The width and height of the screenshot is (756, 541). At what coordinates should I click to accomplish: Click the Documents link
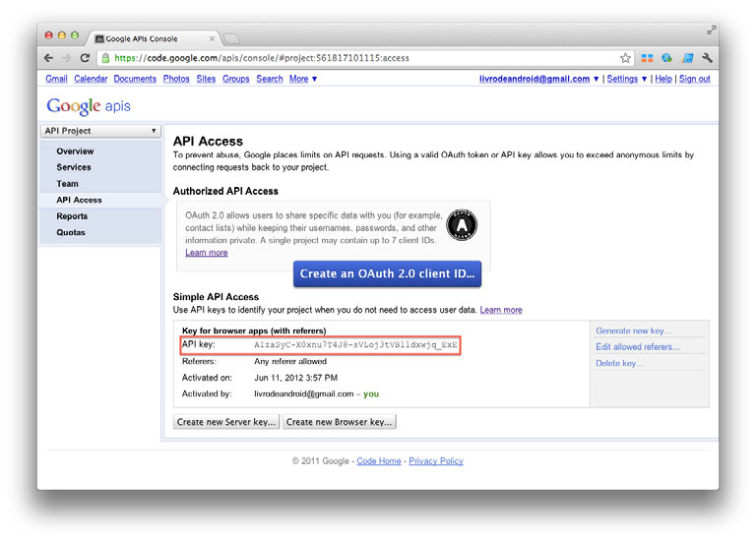pos(135,79)
